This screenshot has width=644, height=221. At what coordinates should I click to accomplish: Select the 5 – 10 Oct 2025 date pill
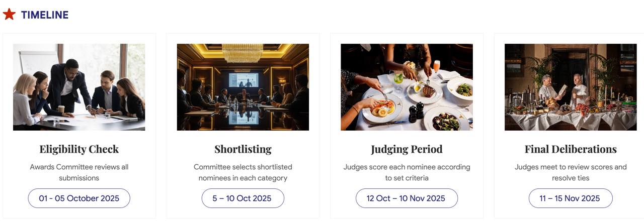tap(243, 198)
